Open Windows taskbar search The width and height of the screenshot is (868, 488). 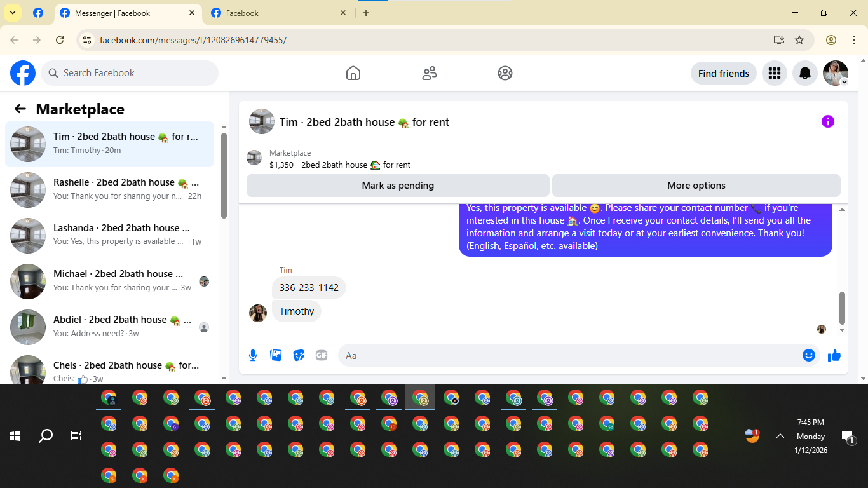46,436
